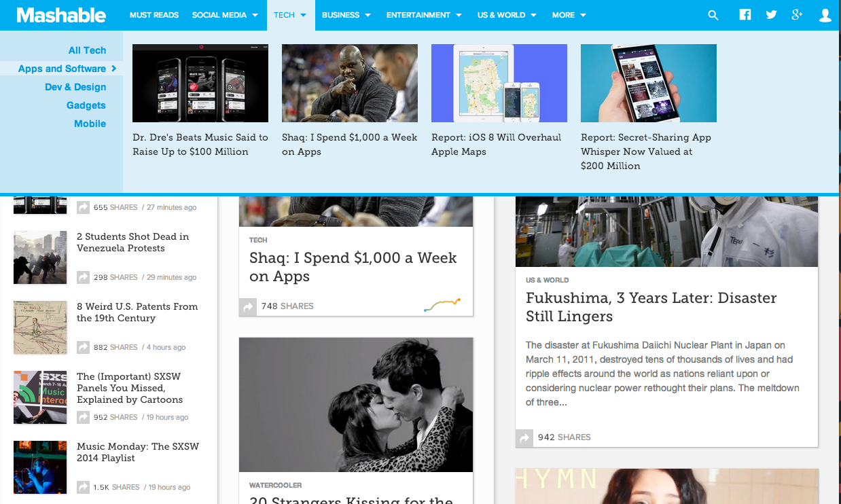Click share arrow beside 655 shares
Screen dimensions: 841x504
pos(84,207)
